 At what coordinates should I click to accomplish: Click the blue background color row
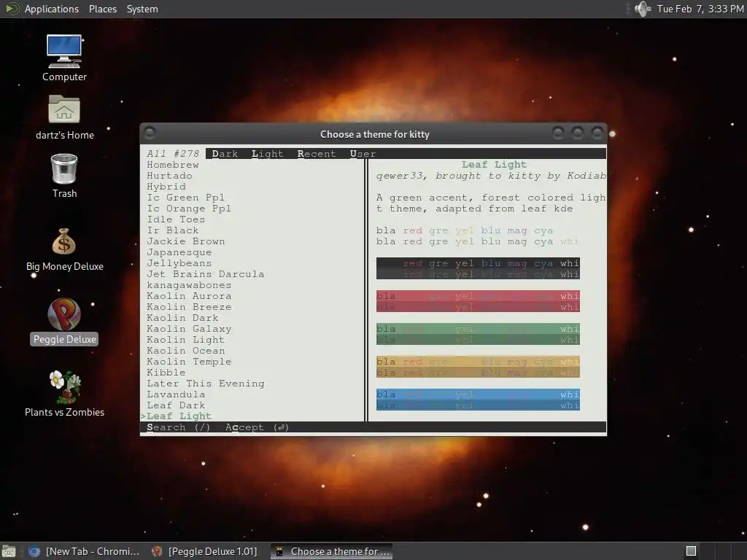pos(478,400)
